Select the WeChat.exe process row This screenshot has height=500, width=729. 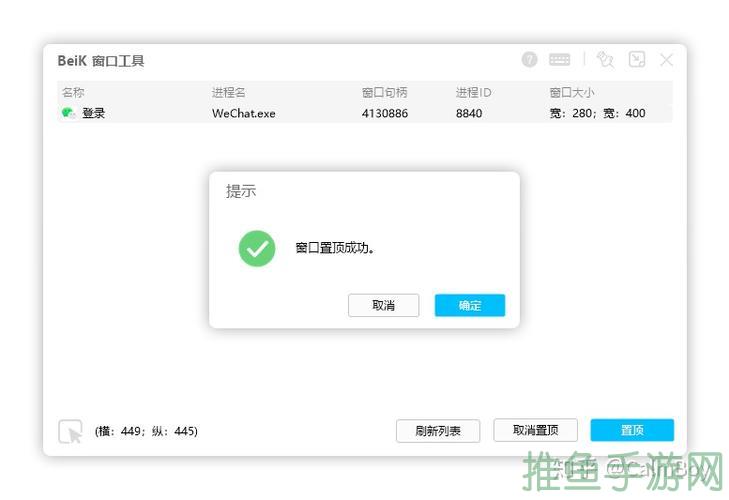pos(243,113)
